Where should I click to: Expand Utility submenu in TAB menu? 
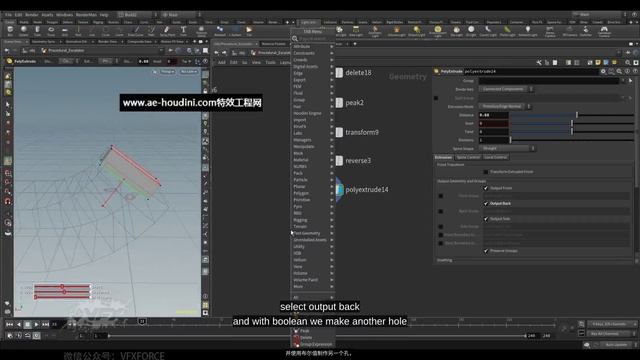313,247
